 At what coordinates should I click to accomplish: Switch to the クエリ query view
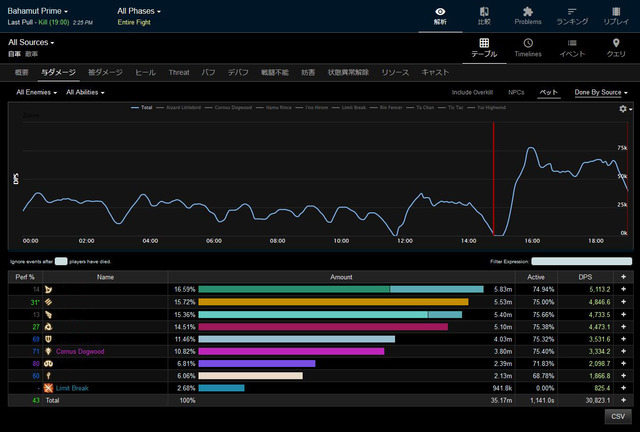point(616,48)
